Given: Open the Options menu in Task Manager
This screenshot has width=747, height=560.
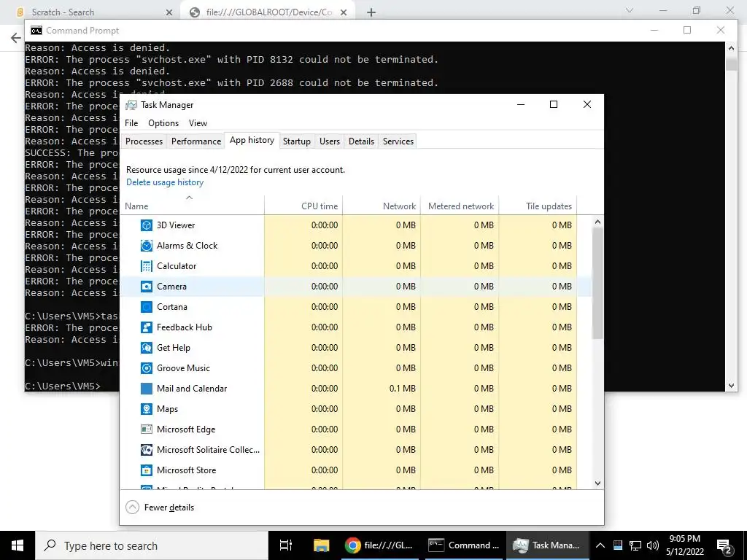Looking at the screenshot, I should pyautogui.click(x=163, y=123).
